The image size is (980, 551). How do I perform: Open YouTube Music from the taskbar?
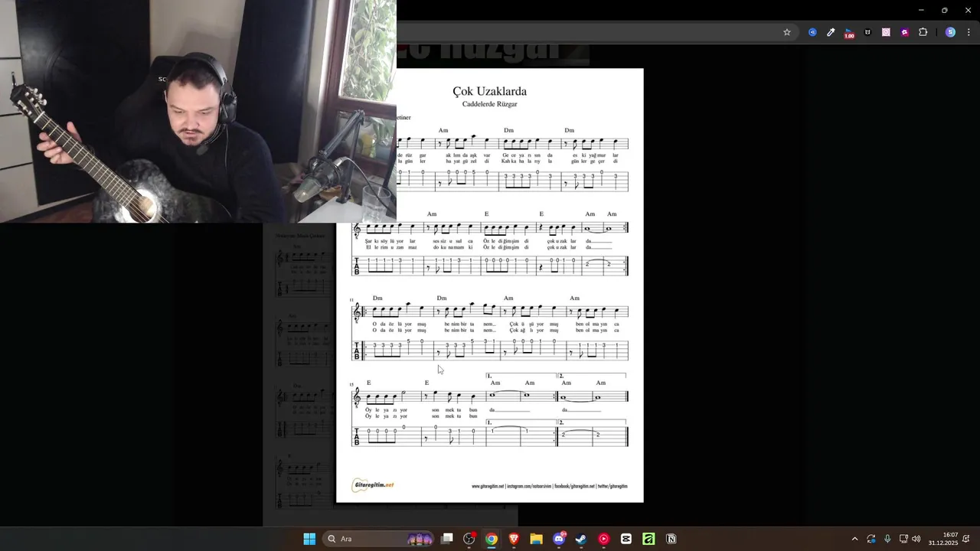click(x=603, y=539)
